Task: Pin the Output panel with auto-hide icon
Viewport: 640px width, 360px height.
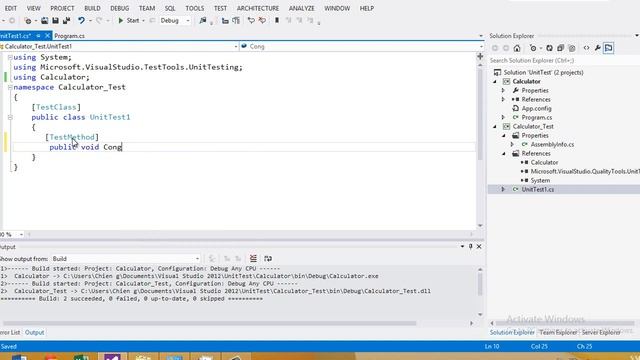Action: [471, 247]
